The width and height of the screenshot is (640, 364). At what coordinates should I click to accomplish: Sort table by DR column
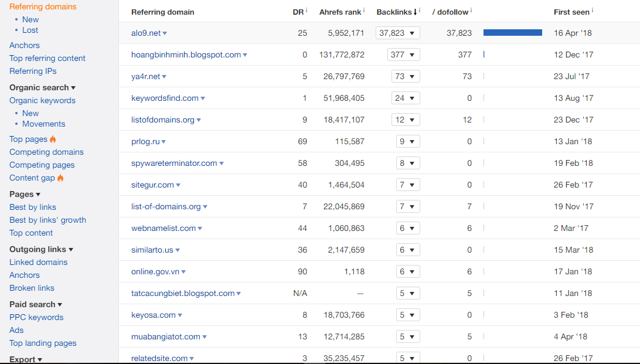(298, 12)
